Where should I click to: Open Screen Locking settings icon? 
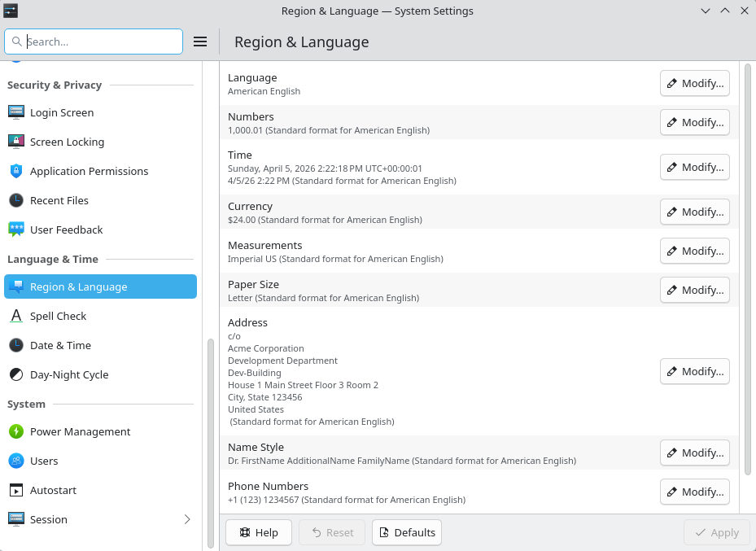16,142
